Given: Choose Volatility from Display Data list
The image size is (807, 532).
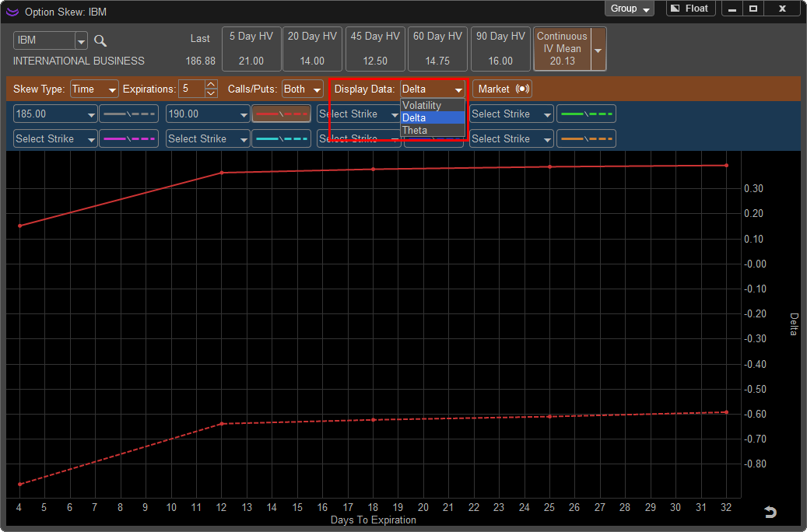Looking at the screenshot, I should tap(433, 106).
